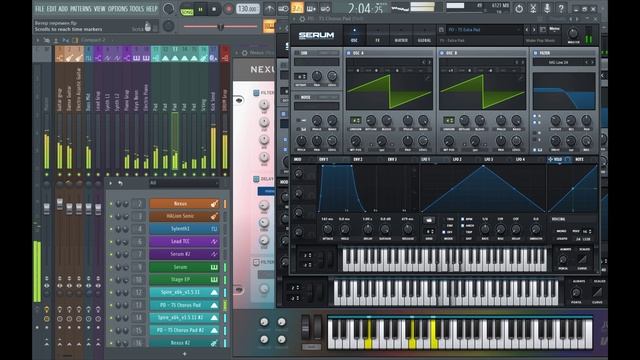This screenshot has width=640, height=360.
Task: Stop playback with the transport stop button
Action: pyautogui.click(x=214, y=9)
